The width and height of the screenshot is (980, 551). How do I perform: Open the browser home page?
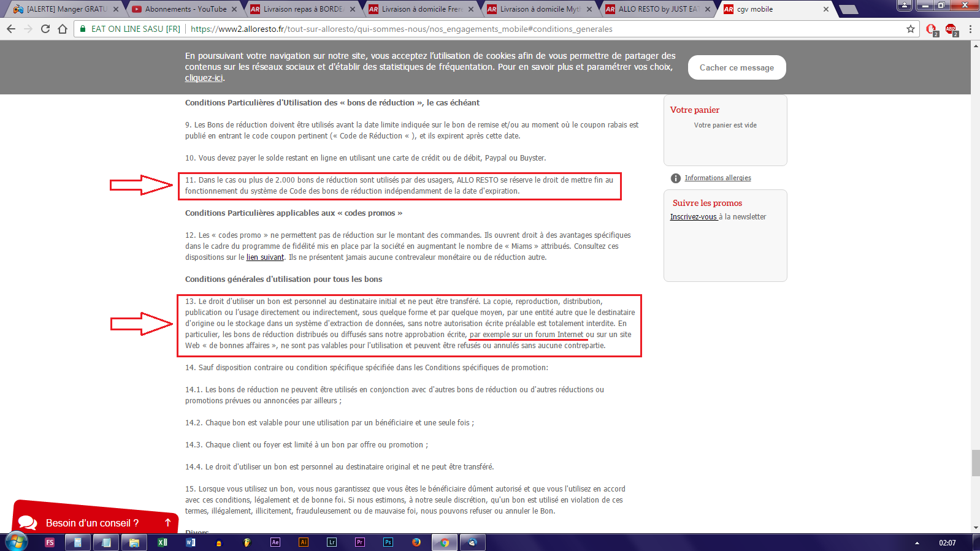[x=63, y=29]
